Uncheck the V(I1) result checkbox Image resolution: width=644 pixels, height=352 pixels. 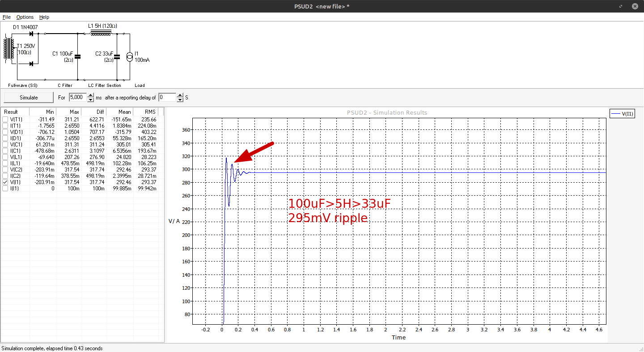click(x=5, y=182)
